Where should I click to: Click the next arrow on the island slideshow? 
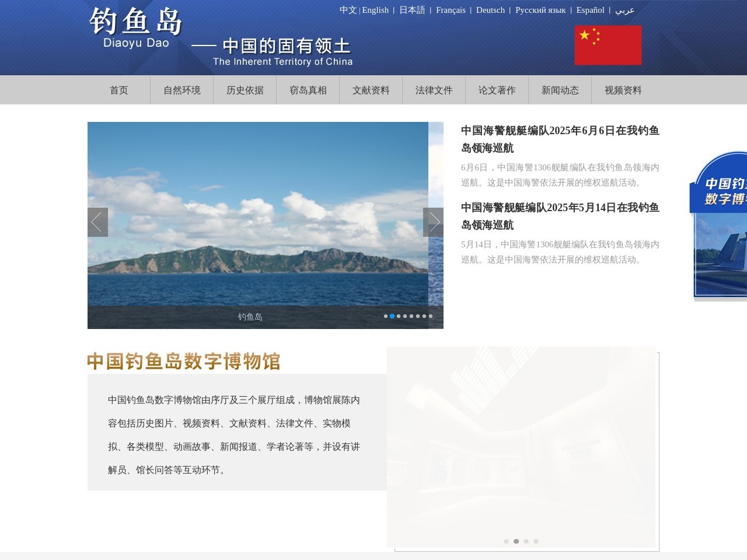(x=434, y=222)
